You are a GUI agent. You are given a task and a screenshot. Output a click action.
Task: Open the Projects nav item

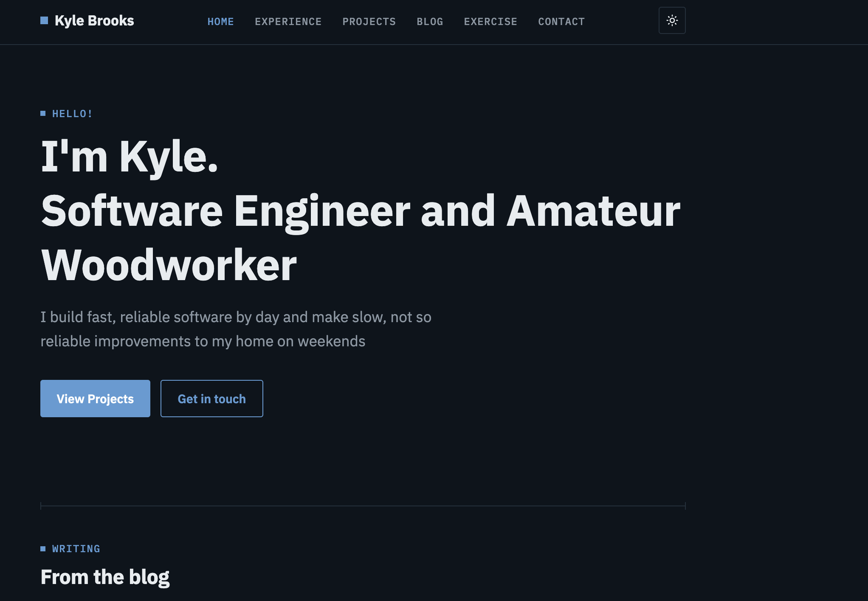[369, 22]
